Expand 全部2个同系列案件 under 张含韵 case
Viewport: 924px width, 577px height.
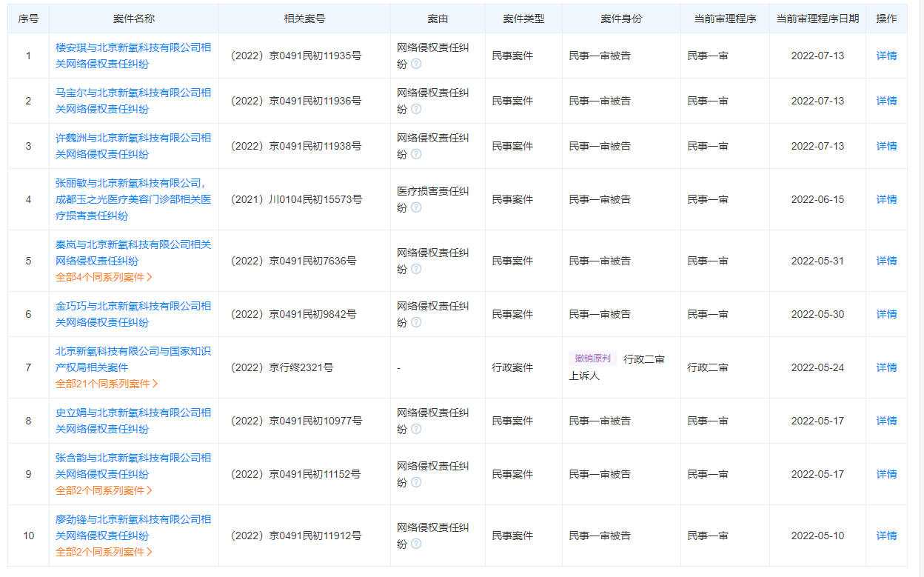pyautogui.click(x=104, y=490)
